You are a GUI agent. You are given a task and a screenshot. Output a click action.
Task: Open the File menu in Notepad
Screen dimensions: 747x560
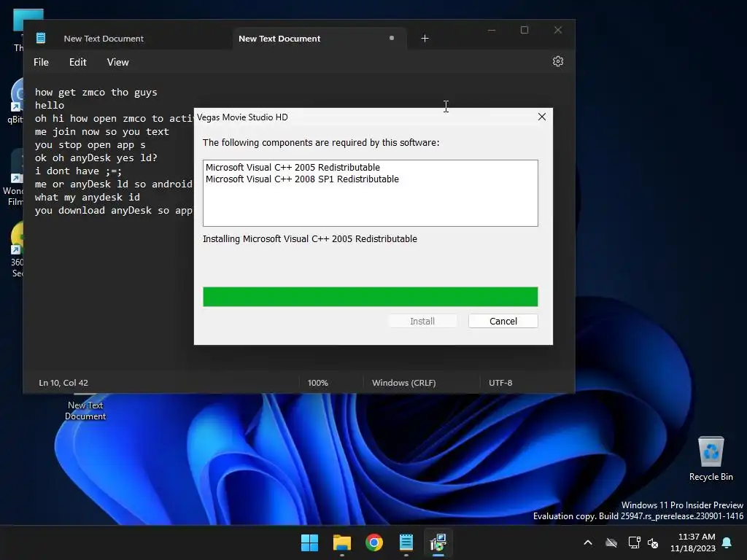(41, 63)
